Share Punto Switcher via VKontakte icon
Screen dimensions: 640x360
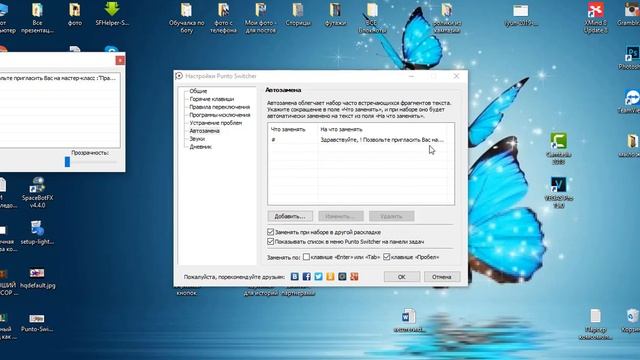pos(295,277)
